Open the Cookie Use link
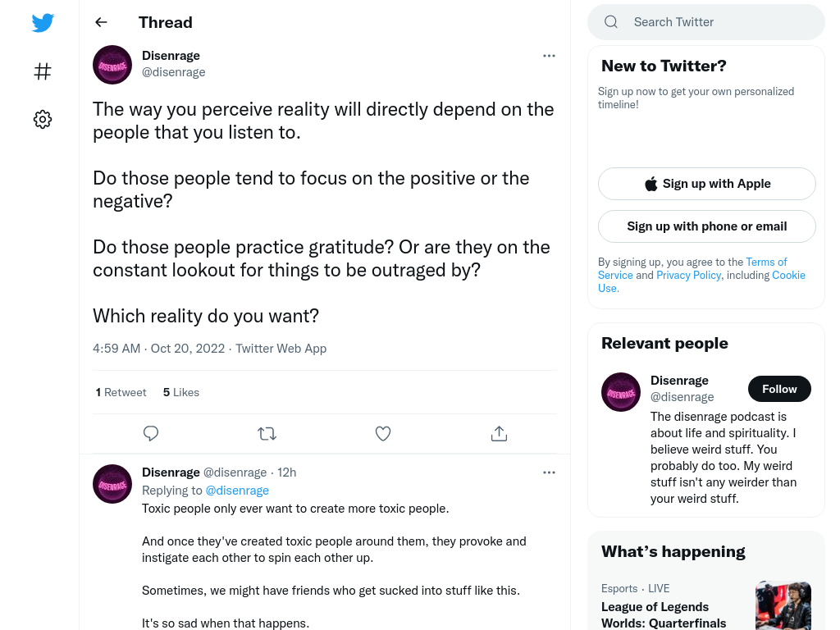Image resolution: width=840 pixels, height=630 pixels. (702, 282)
